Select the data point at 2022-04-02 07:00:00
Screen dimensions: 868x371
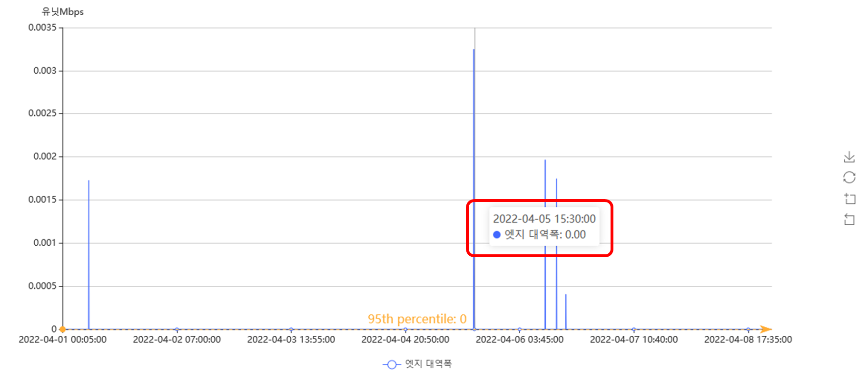177,329
